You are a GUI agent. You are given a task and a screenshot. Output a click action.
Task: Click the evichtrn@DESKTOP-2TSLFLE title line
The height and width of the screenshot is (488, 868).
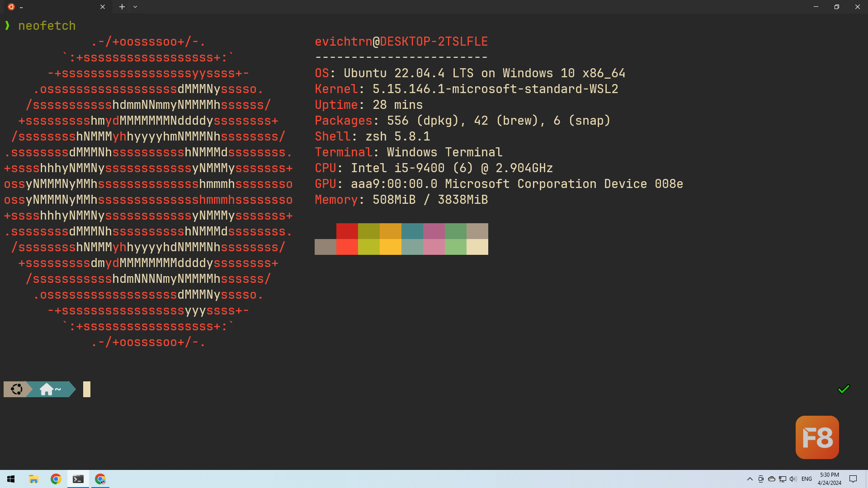pyautogui.click(x=401, y=42)
